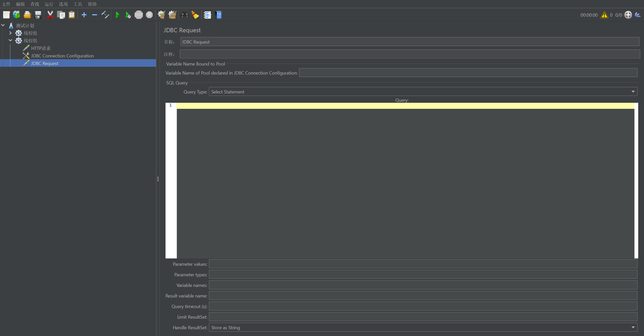Viewport: 644px width, 336px height.
Task: Focus the Limit ResultSet field
Action: 423,317
